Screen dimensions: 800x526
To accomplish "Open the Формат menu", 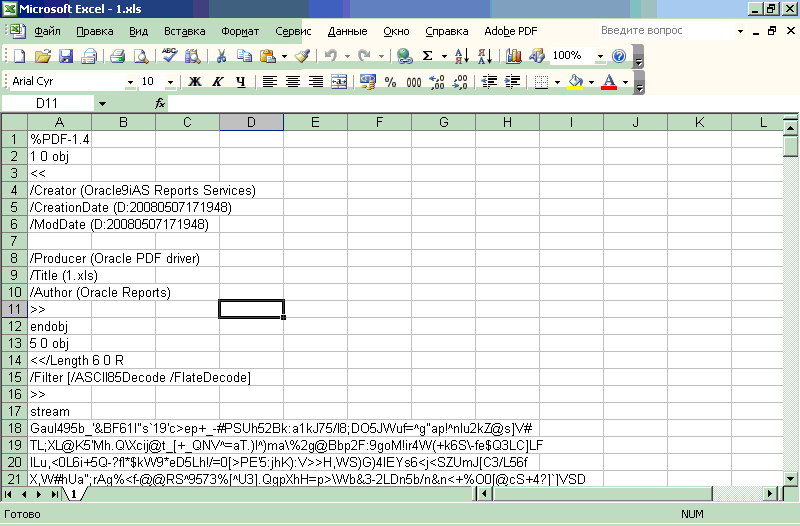I will [x=239, y=31].
